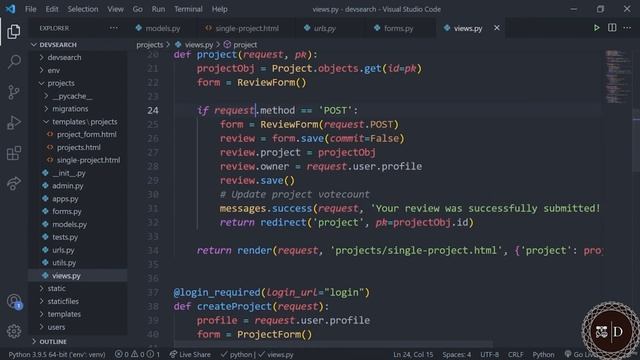Open the Extensions view
Screen dimensions: 640x360
[x=13, y=153]
